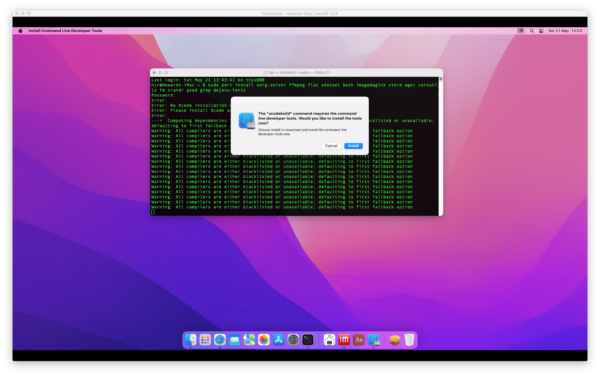600x376 pixels.
Task: Open Spotlight search in the menu bar
Action: 532,31
